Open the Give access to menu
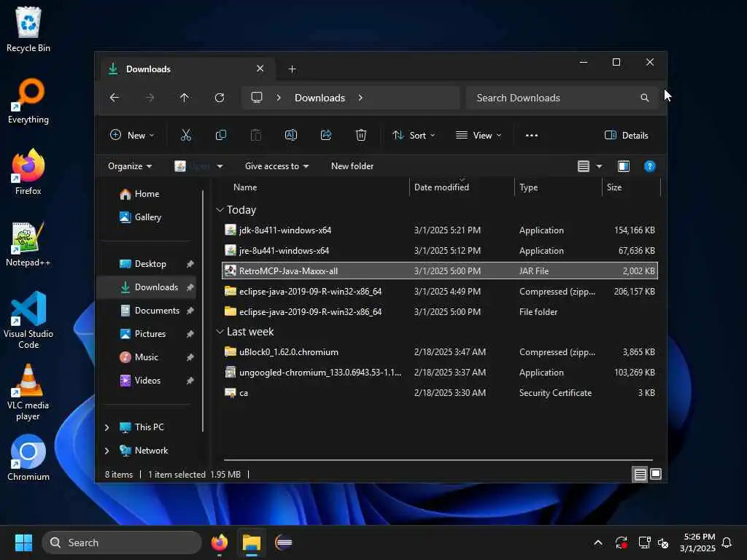747x560 pixels. (x=276, y=166)
